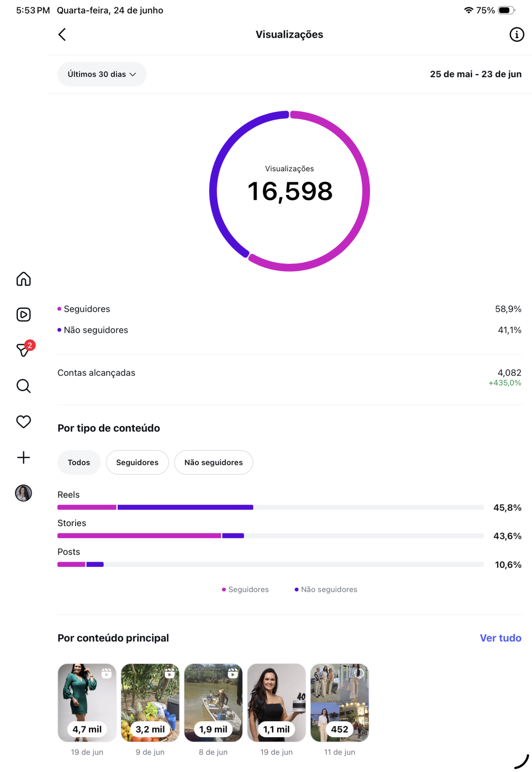Viewport: 532px width, 772px height.
Task: Click the Por conteúdo principal heading
Action: [x=113, y=638]
